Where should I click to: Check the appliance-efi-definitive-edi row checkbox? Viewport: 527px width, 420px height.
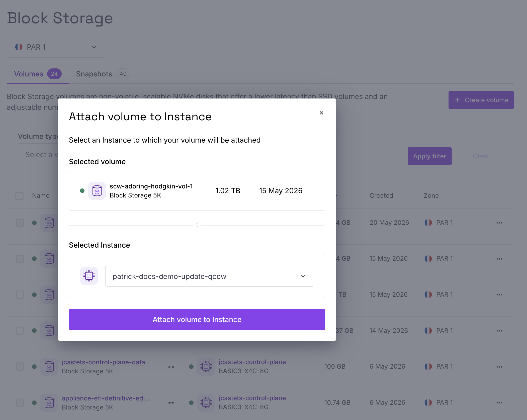20,403
